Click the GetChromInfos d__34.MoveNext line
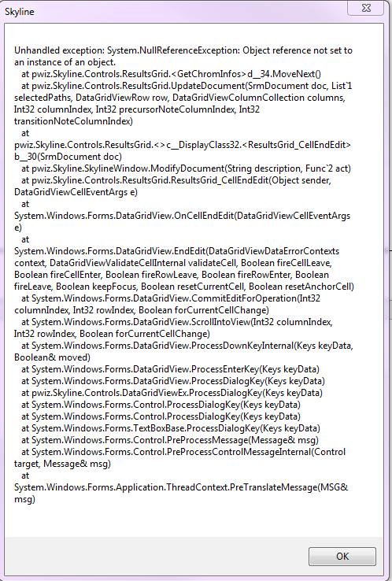Screen dimensions: 392x581 [171, 74]
